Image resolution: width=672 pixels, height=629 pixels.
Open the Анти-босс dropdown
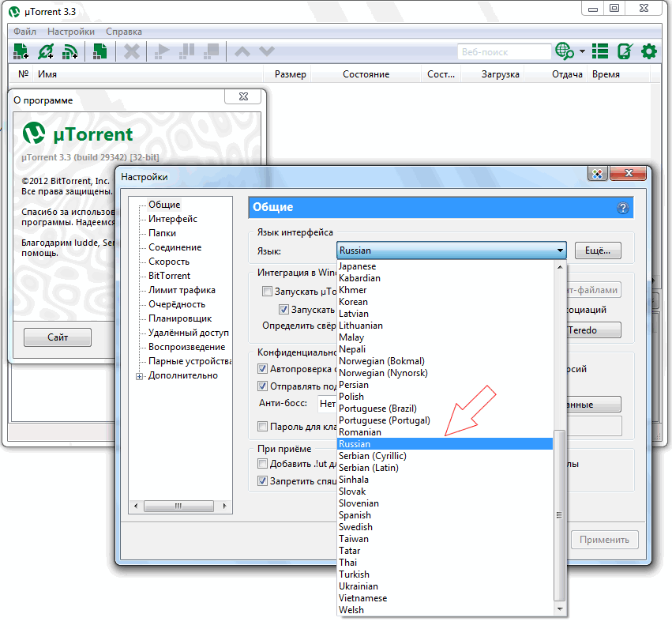coord(328,404)
